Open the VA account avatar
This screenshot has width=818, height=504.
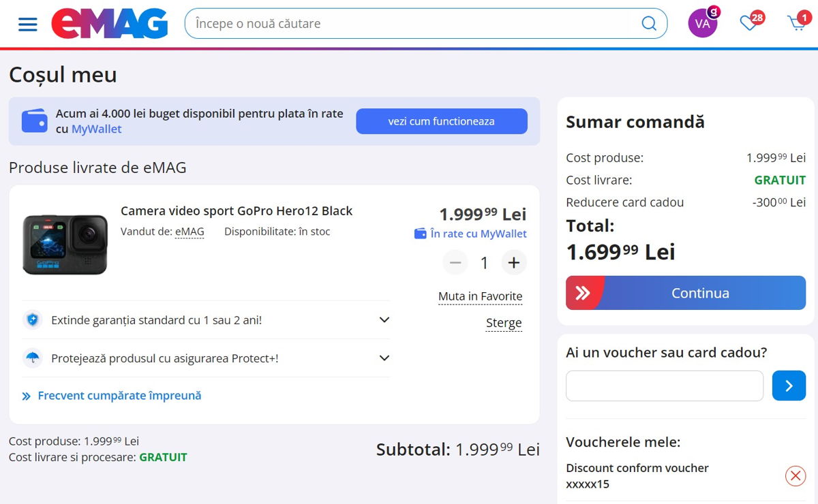click(703, 24)
